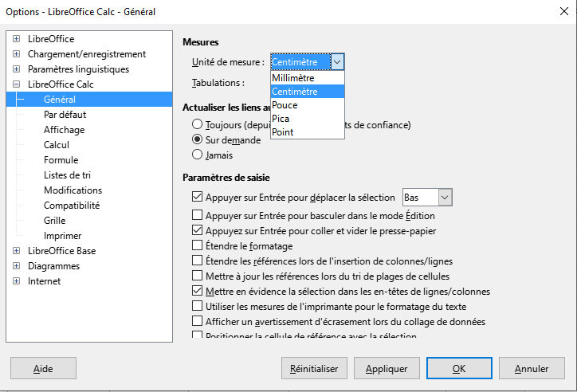Select Pouce in the unit list
Screen dimensions: 577x392
click(285, 105)
